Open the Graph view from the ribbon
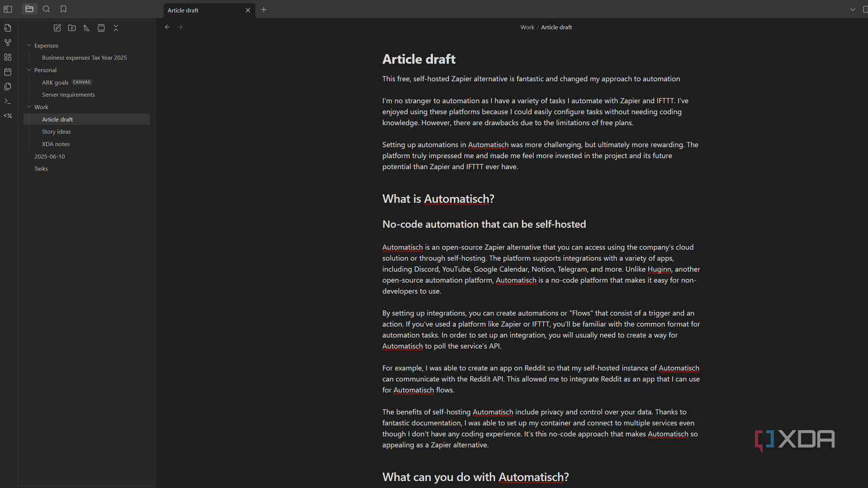This screenshot has width=868, height=488. click(x=8, y=43)
